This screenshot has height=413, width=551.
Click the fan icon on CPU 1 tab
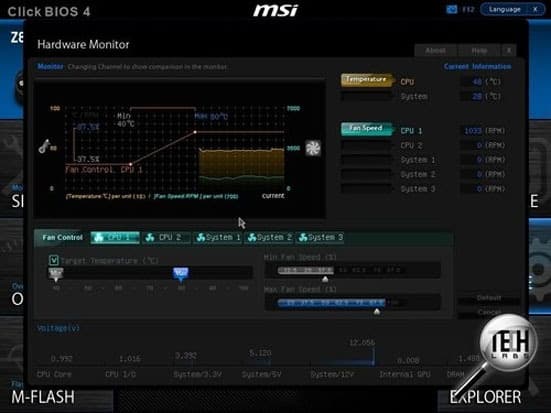point(99,238)
